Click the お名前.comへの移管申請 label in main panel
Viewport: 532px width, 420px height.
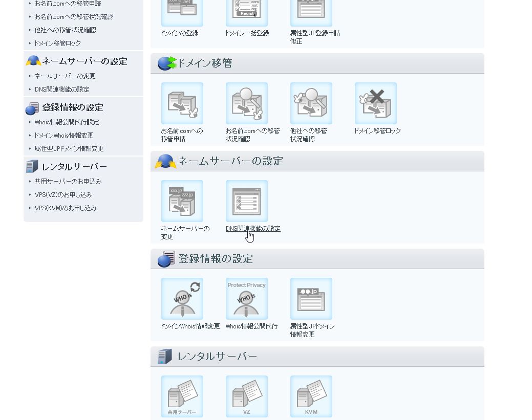182,135
